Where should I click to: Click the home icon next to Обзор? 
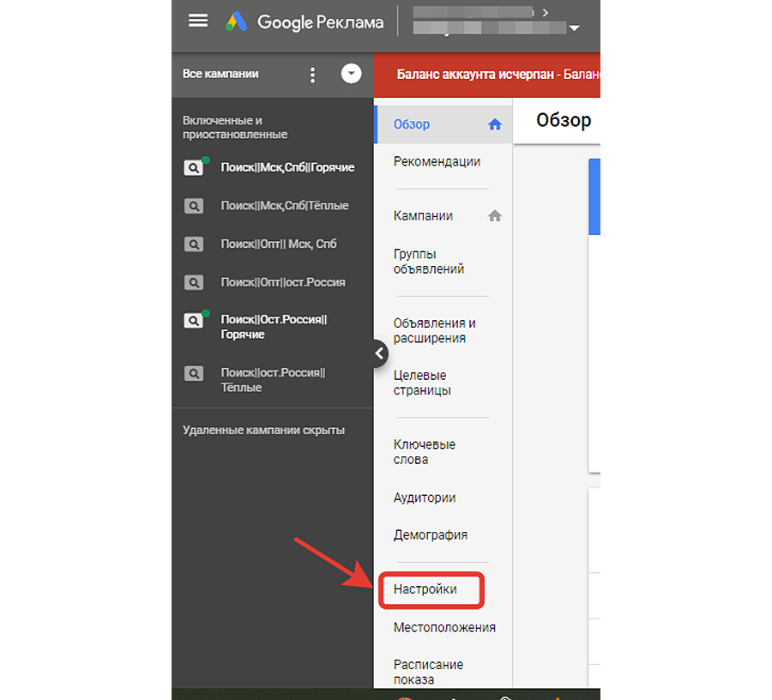pyautogui.click(x=494, y=124)
